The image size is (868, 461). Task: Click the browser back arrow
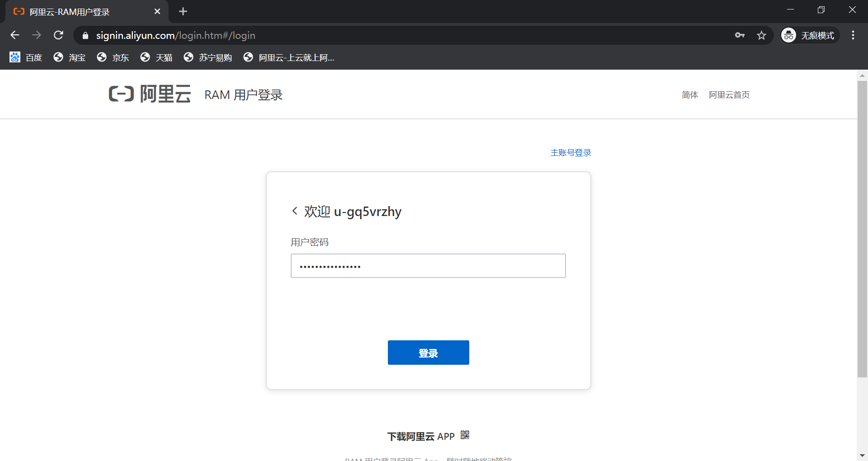pyautogui.click(x=15, y=35)
